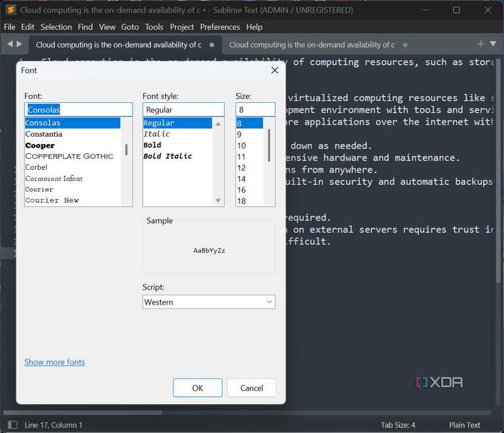Select size 12 in the size list
The width and height of the screenshot is (504, 433).
pos(250,168)
